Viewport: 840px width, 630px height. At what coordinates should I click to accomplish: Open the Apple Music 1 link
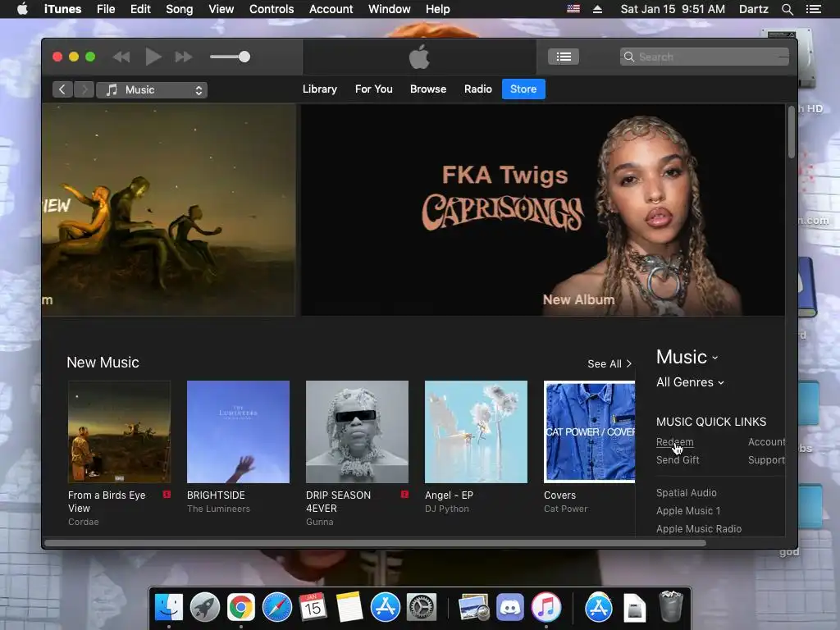click(x=688, y=511)
